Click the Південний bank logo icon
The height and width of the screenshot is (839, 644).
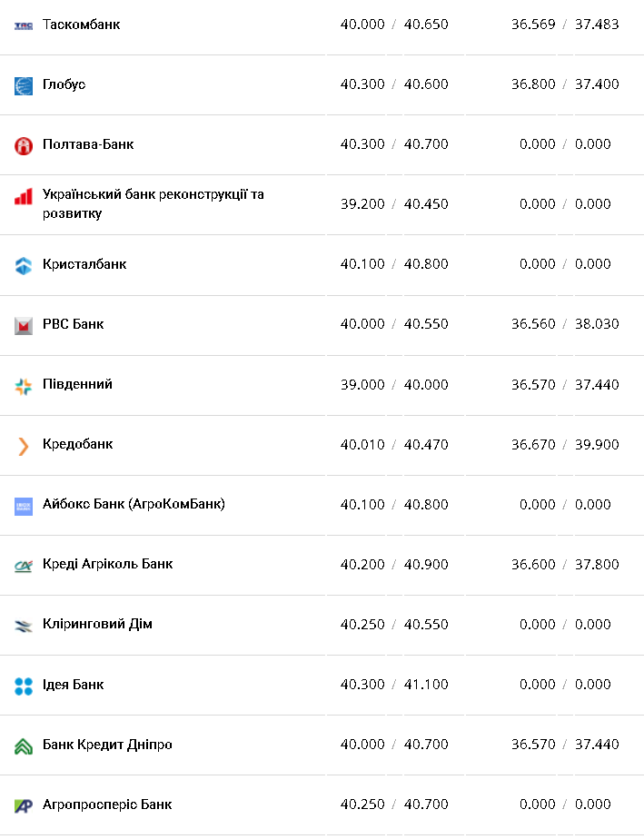point(24,386)
